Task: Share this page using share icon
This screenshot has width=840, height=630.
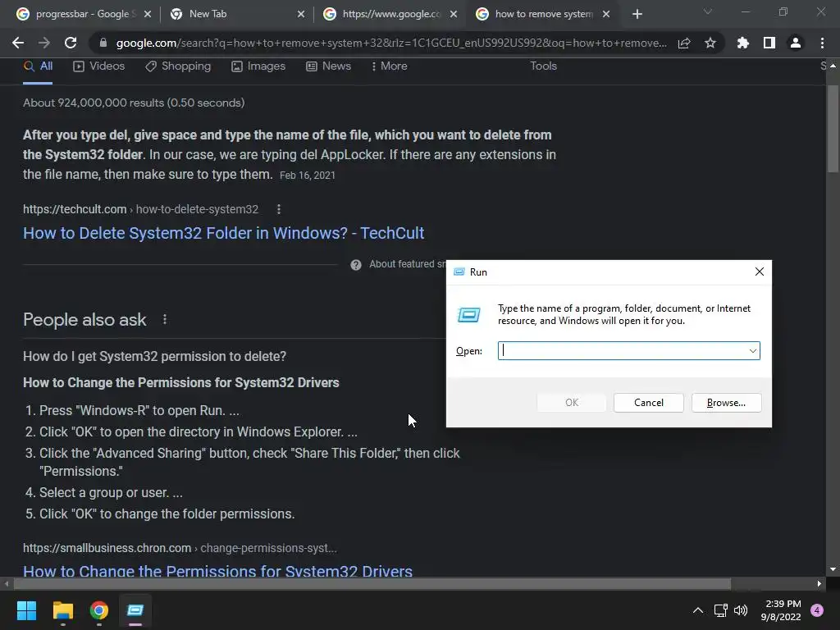Action: (684, 43)
